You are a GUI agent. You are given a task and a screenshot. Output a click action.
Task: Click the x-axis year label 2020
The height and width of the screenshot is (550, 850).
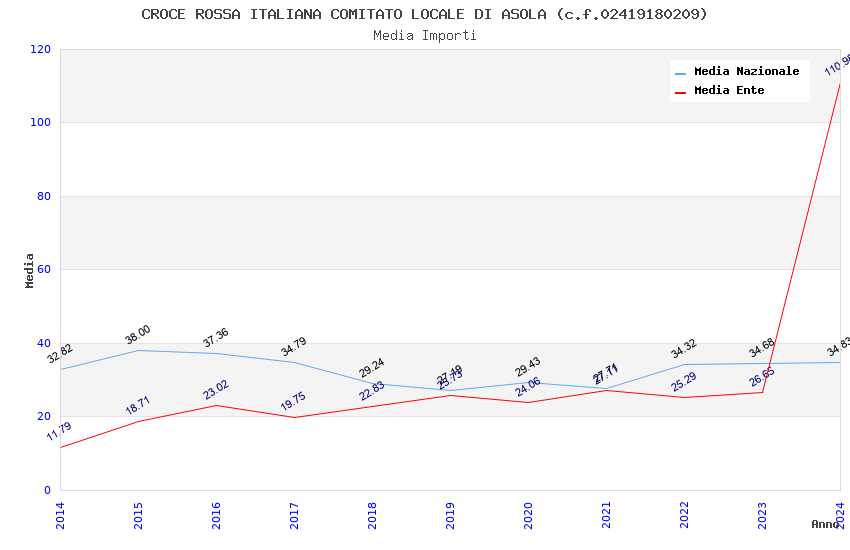tap(528, 515)
